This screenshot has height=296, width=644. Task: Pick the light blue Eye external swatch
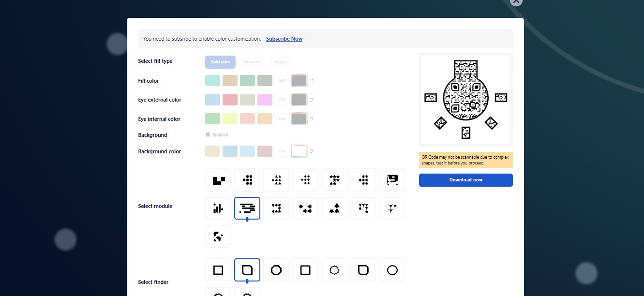point(212,100)
